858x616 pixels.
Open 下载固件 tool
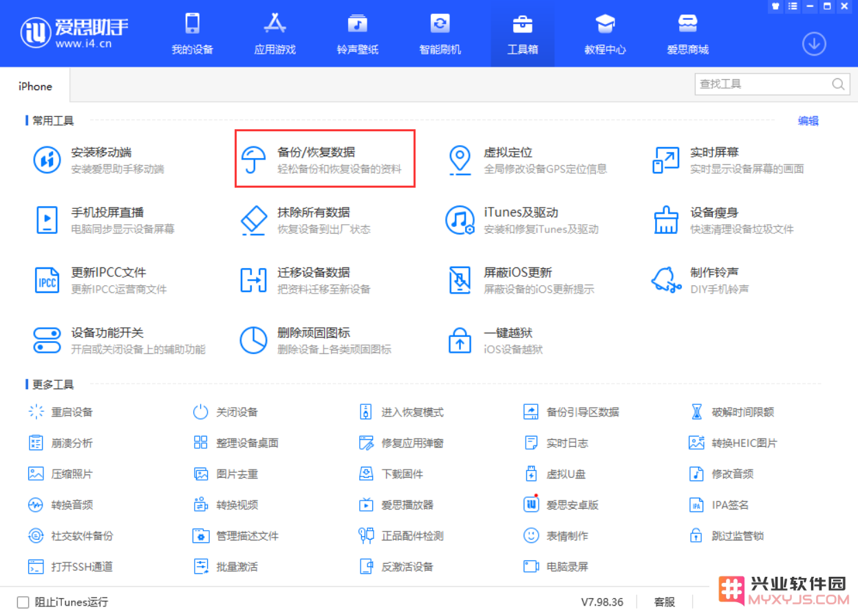pyautogui.click(x=391, y=474)
